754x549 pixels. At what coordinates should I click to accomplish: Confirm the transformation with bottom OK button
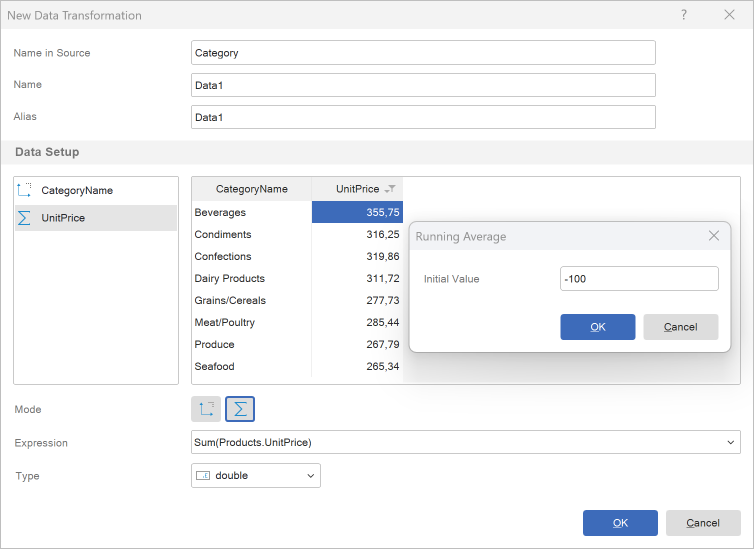620,523
